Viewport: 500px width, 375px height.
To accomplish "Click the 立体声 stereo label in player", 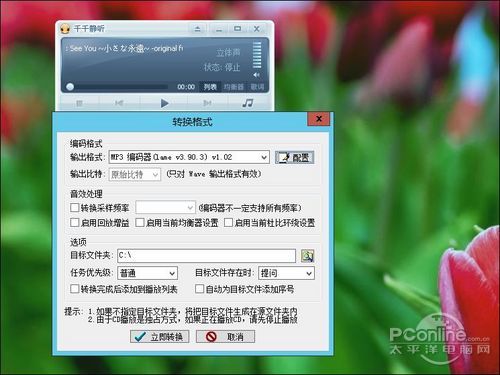I will (228, 53).
